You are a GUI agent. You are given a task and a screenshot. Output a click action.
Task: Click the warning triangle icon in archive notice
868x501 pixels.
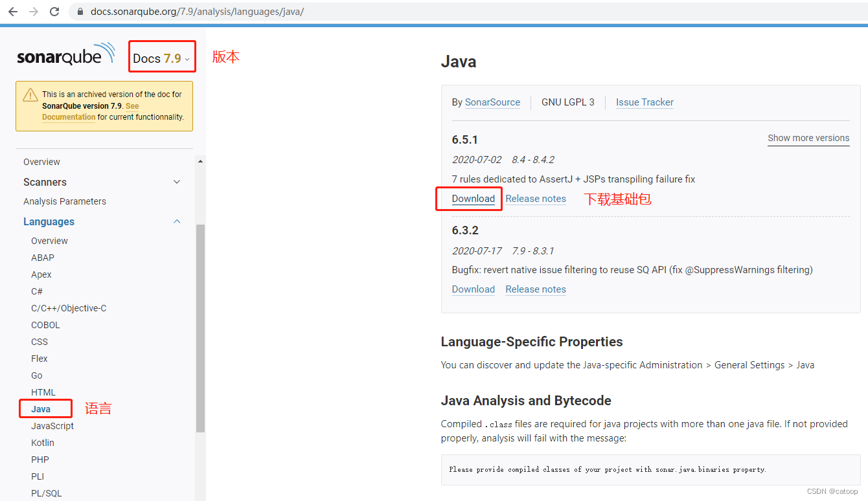[30, 95]
